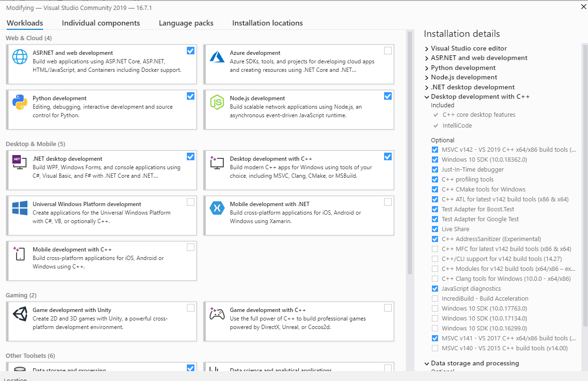Check Data science and analytical applications box
The width and height of the screenshot is (588, 381).
click(388, 368)
